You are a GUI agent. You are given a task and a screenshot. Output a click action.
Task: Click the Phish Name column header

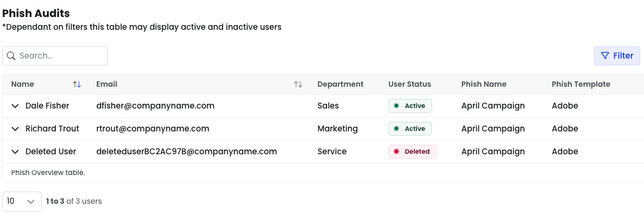tap(484, 84)
